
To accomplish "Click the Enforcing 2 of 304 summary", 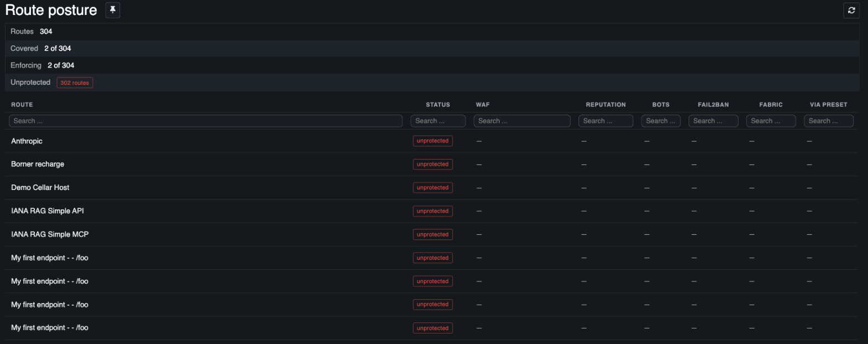I will click(432, 65).
